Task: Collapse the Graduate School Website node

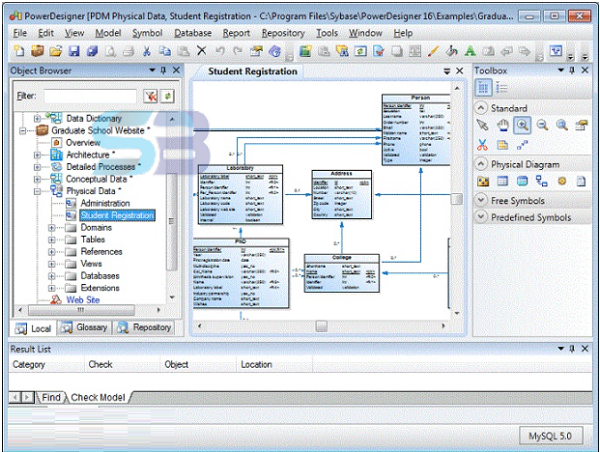Action: pyautogui.click(x=23, y=131)
